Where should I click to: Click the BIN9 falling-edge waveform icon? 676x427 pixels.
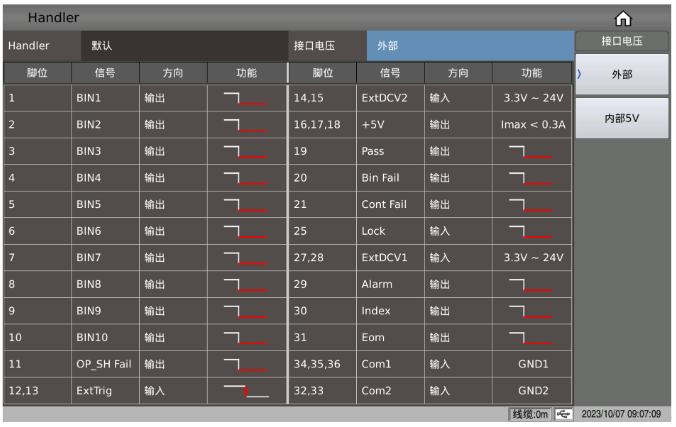coord(245,311)
